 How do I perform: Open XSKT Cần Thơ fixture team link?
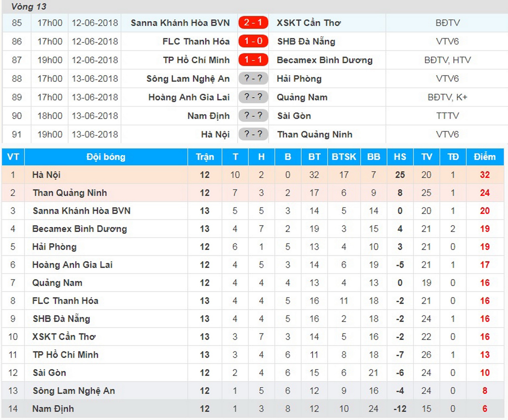pos(309,23)
